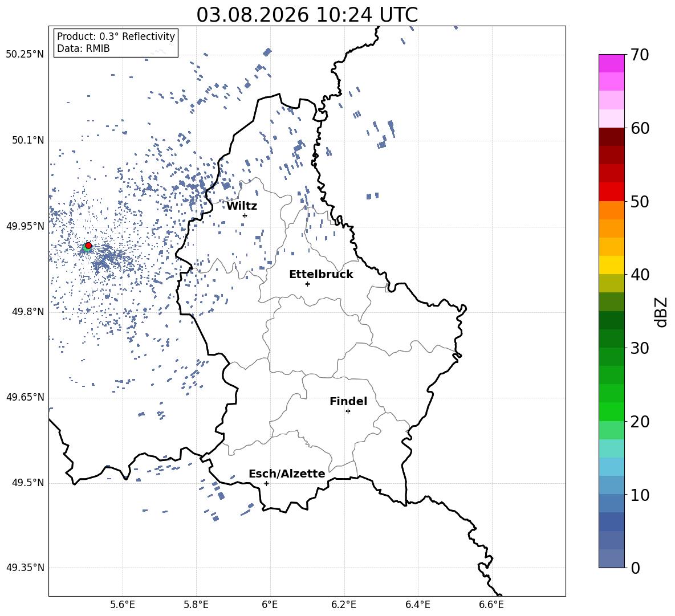Click the yellow 40 dBZ color band

point(611,265)
